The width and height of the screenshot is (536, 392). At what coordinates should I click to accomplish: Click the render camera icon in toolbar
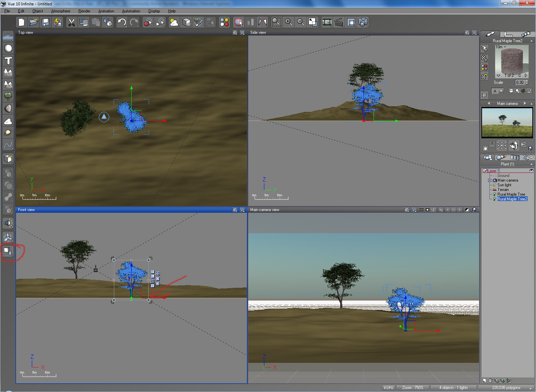[363, 22]
